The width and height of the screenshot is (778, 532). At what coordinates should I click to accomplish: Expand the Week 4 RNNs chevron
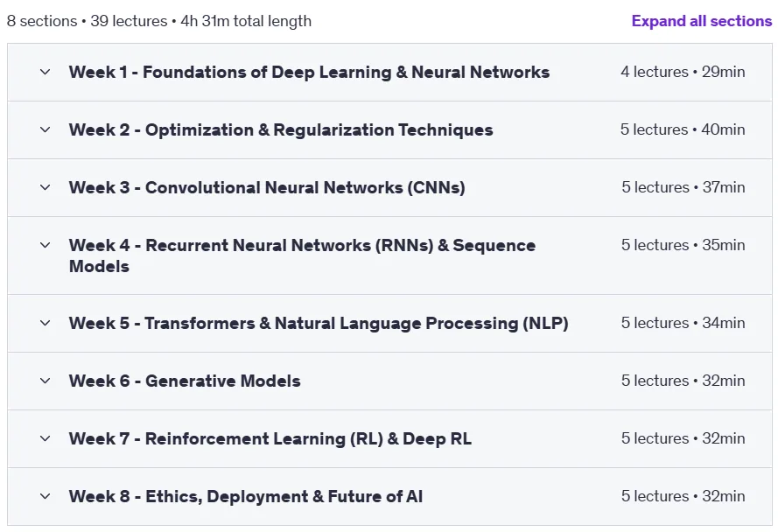[x=46, y=245]
